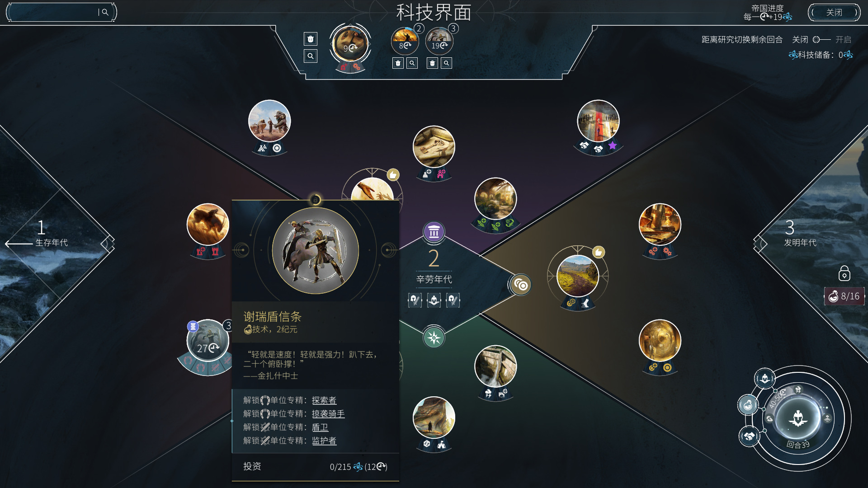This screenshot has width=868, height=488.
Task: Select the golden key technology node
Action: (434, 147)
